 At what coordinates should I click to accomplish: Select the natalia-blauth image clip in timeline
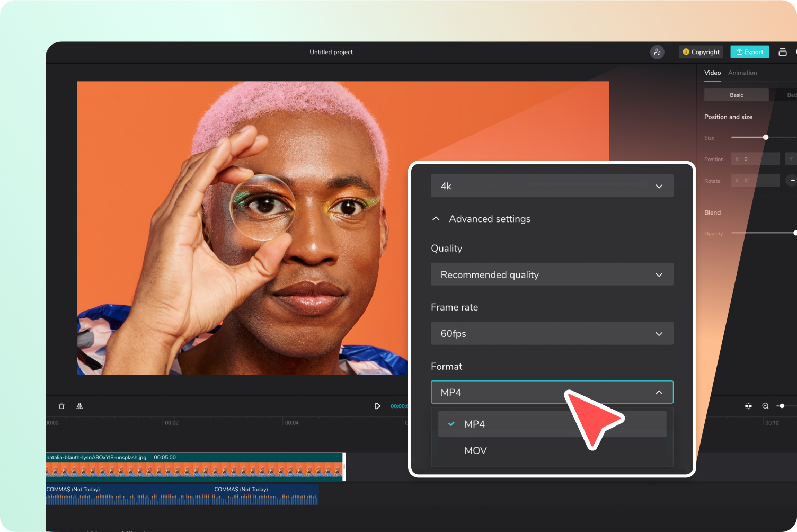(x=195, y=466)
